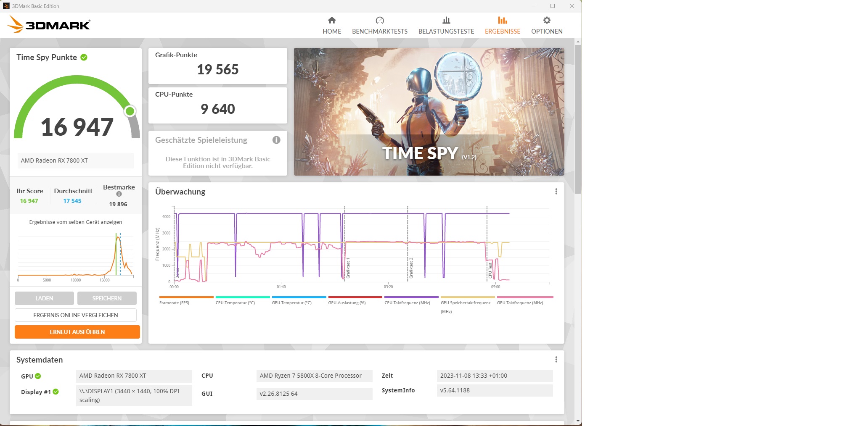Click the SystemInfo value v5.64.1188
The width and height of the screenshot is (868, 426).
click(495, 390)
